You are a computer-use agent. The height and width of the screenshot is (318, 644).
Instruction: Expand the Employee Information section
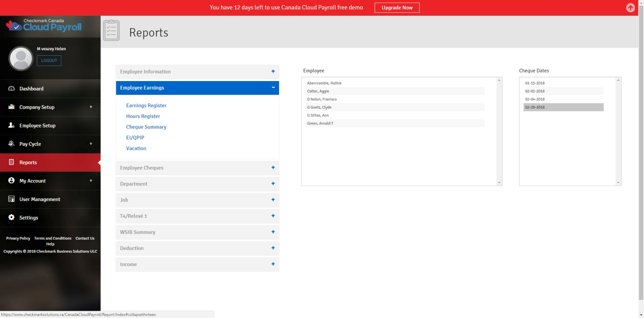point(273,71)
